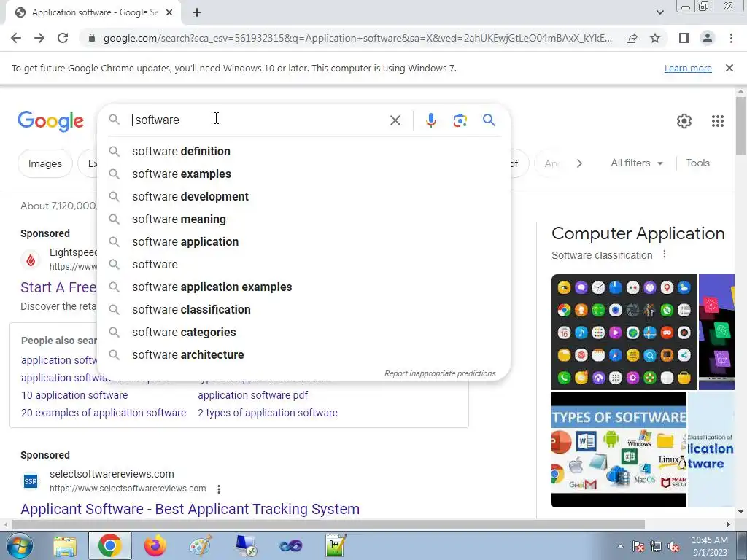
Task: Choose suggestion software classification
Action: 303,309
